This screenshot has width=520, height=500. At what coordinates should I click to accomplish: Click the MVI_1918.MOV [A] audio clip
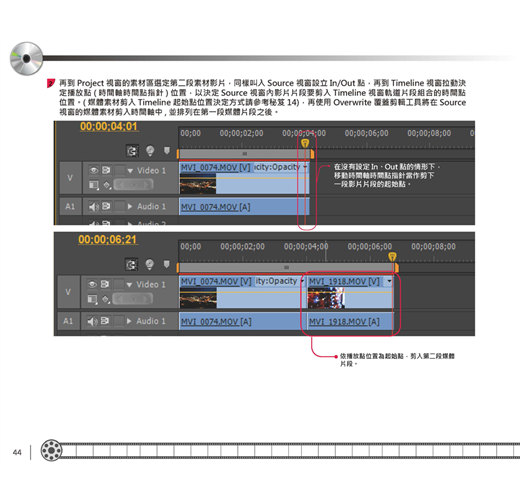350,322
